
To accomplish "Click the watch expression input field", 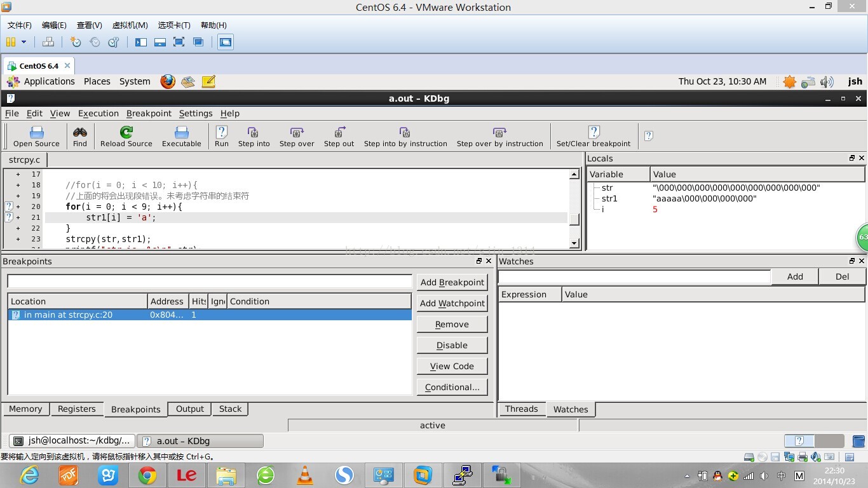I will 634,276.
